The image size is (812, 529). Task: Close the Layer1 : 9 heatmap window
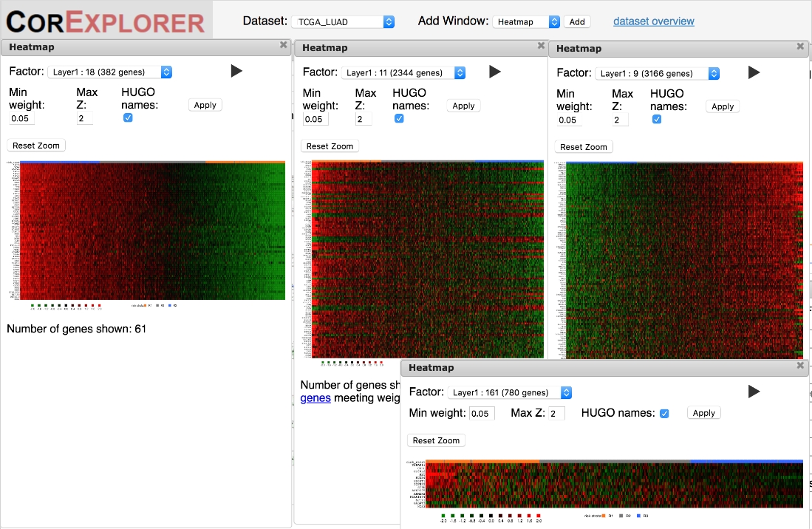click(x=800, y=47)
